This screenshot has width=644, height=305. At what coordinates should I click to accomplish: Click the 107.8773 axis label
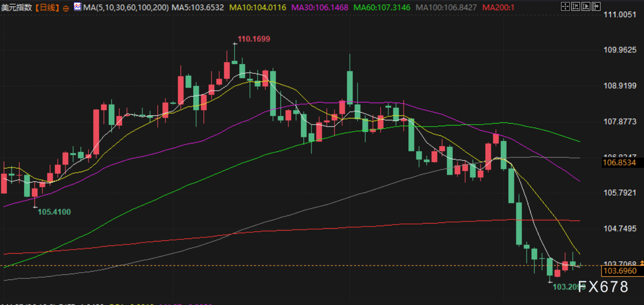click(x=620, y=121)
